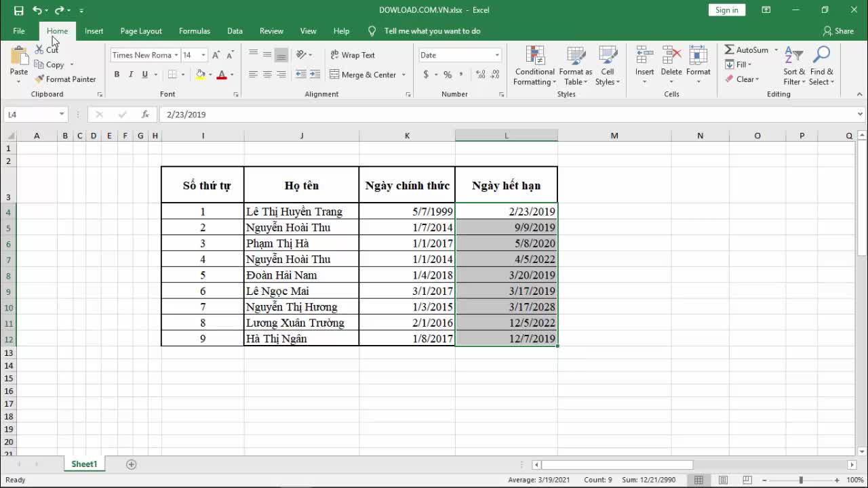This screenshot has height=488, width=868.
Task: Align text right
Action: coord(281,75)
